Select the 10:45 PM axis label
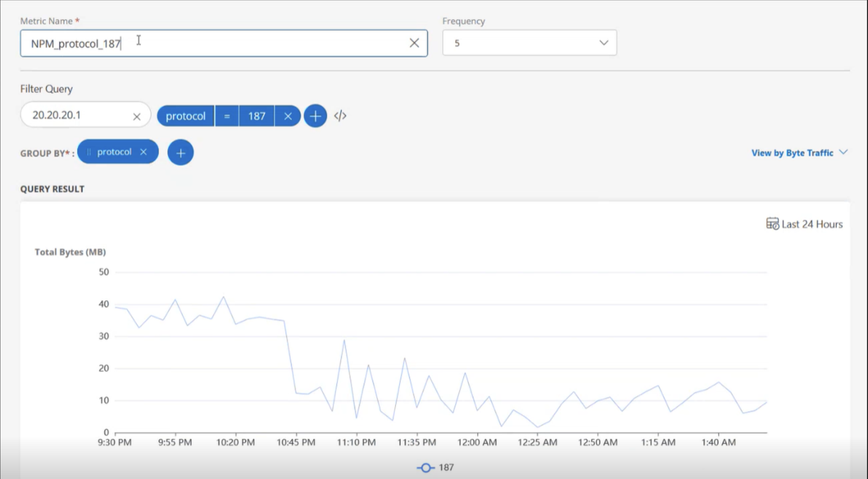868x479 pixels. click(296, 442)
